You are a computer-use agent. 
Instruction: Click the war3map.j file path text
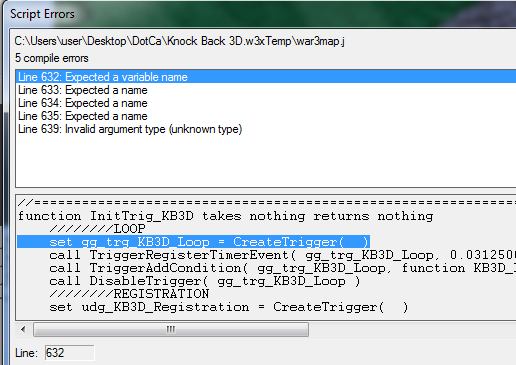180,41
